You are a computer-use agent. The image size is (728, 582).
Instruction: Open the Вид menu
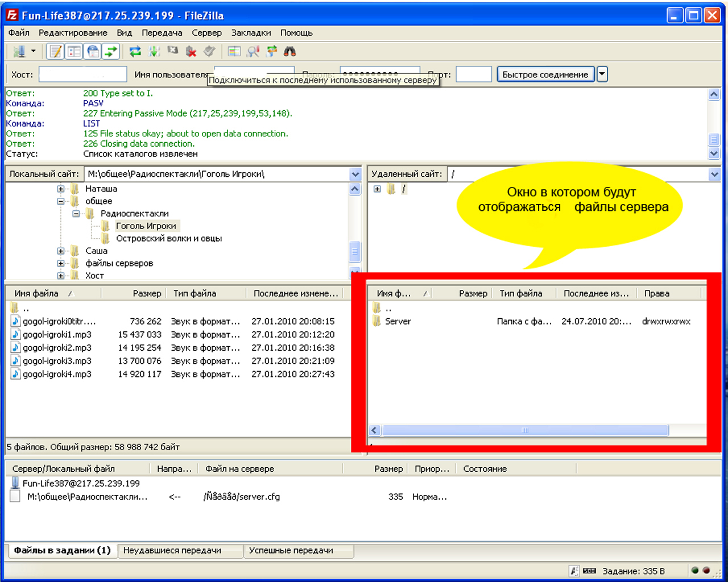click(125, 33)
